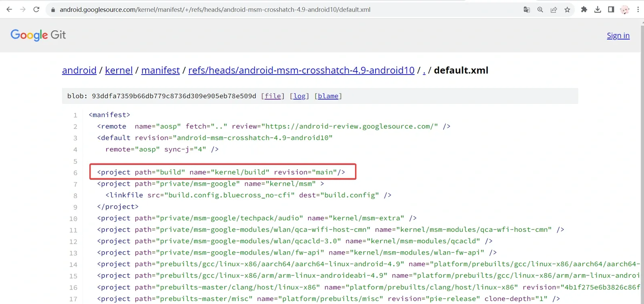Show browser downloads
The height and width of the screenshot is (304, 644).
[x=598, y=9]
